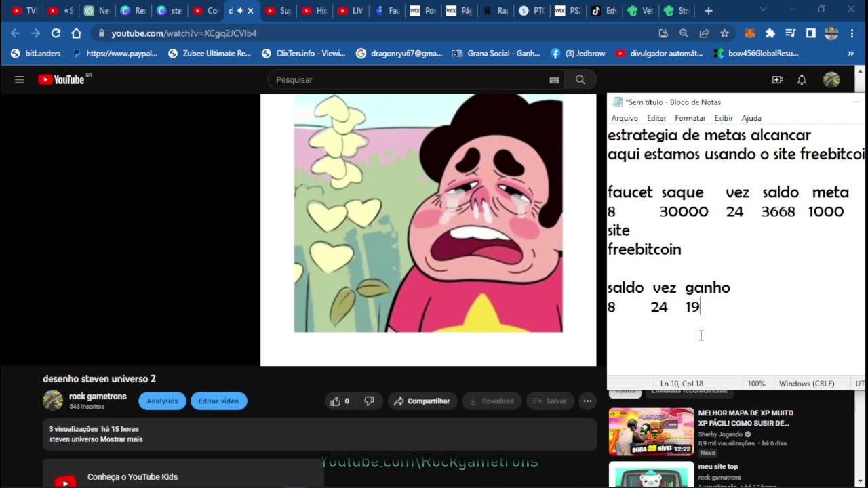868x488 pixels.
Task: Click the Salvar button
Action: tap(550, 401)
